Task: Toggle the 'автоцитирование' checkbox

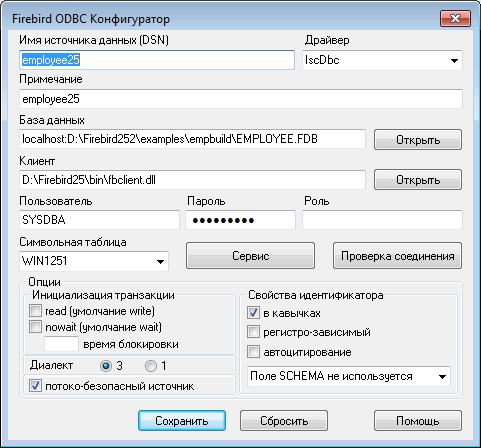Action: [253, 352]
